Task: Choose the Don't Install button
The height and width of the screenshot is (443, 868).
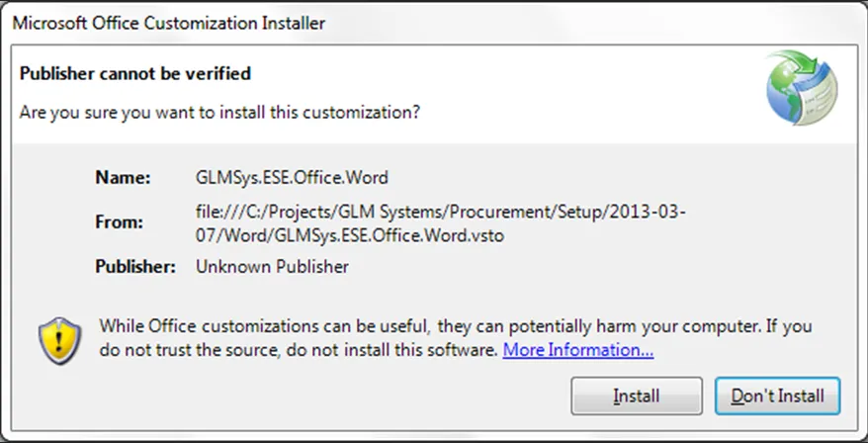Action: tap(777, 397)
